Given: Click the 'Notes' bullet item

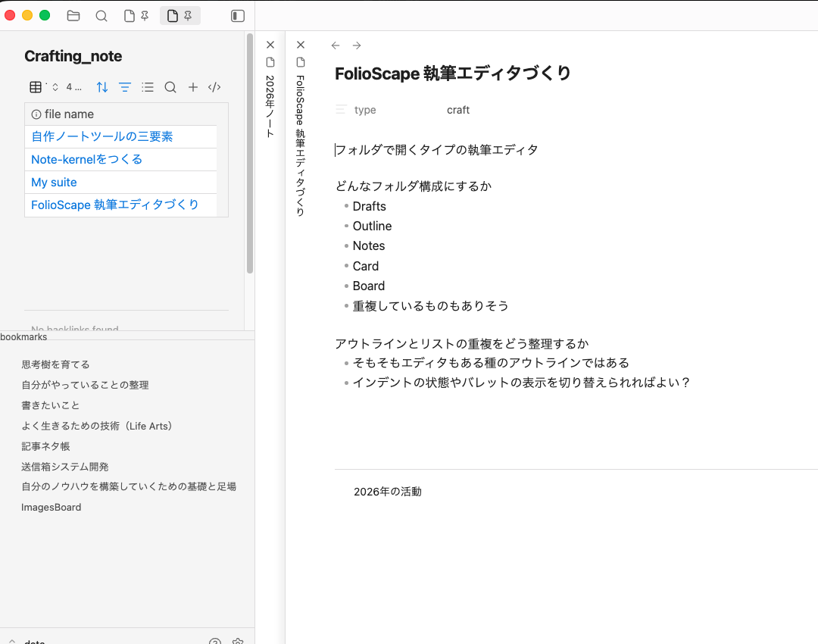Looking at the screenshot, I should 369,245.
